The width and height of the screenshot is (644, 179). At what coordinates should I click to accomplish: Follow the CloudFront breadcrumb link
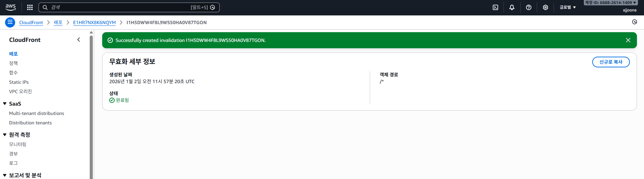click(x=31, y=22)
